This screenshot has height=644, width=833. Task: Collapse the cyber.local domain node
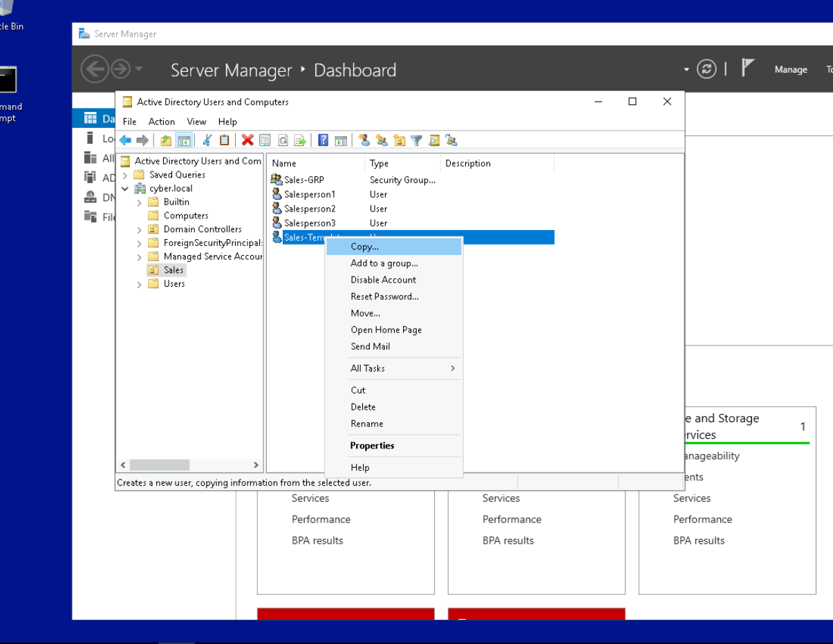pos(125,189)
